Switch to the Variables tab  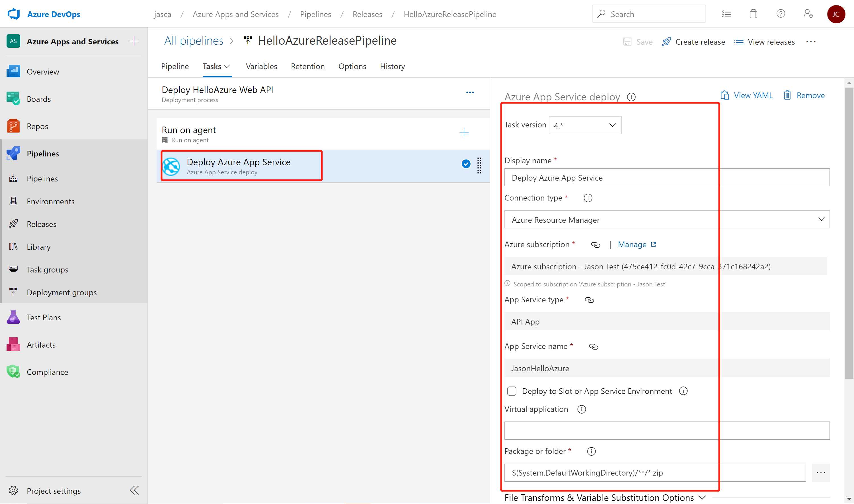click(x=261, y=66)
